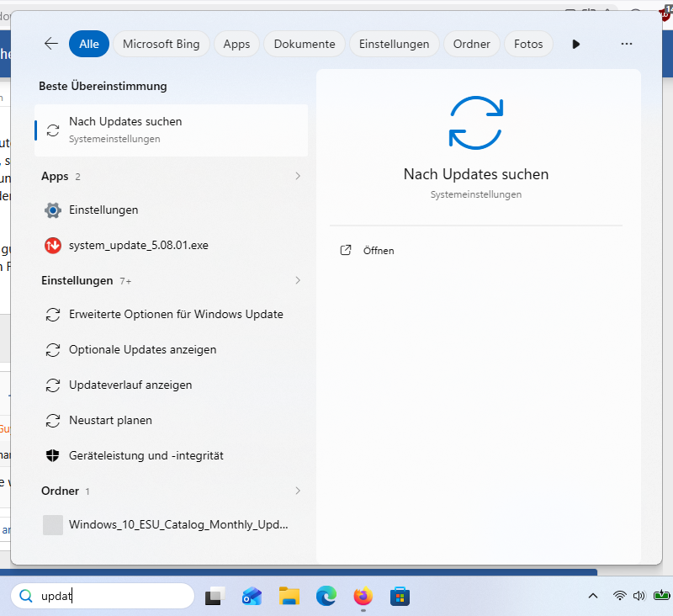Click the sync icon beside Nach Updates suchen result
Screen dimensions: 673x616
53,130
